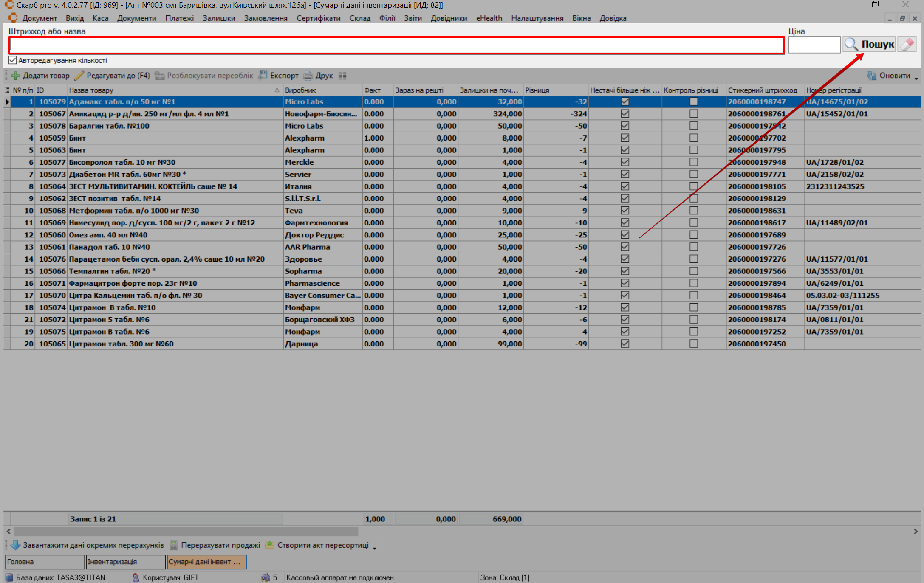The width and height of the screenshot is (924, 583).
Task: Expand dropdown beside Create regrading act
Action: (x=375, y=548)
